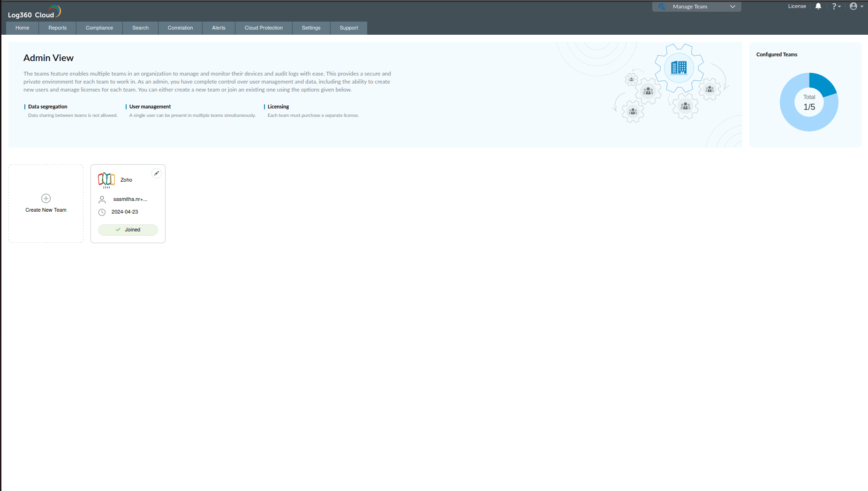Click the Zoho team name
This screenshot has width=868, height=491.
point(126,180)
